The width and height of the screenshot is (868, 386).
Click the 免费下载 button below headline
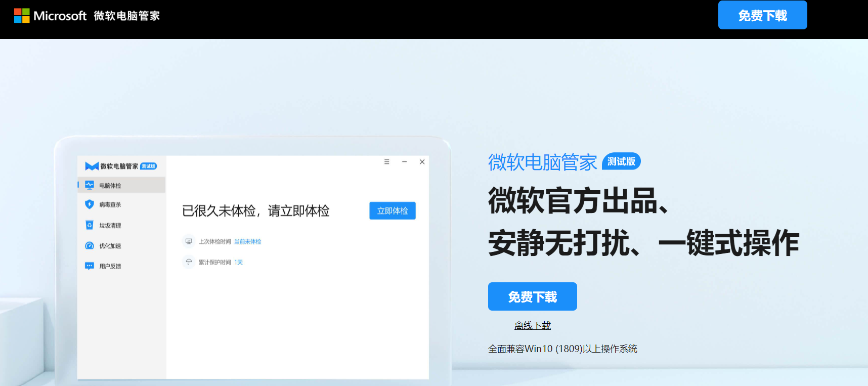[x=533, y=296]
